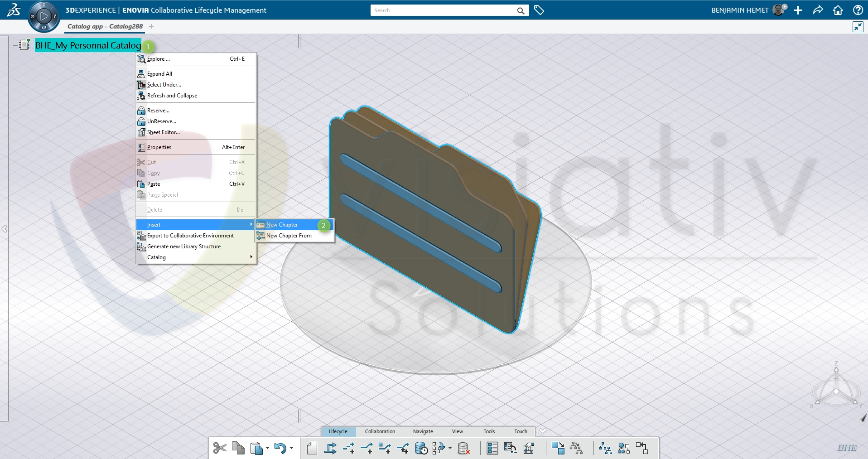Expand the Catalog submenu entry
Image resolution: width=868 pixels, height=459 pixels.
tap(195, 257)
